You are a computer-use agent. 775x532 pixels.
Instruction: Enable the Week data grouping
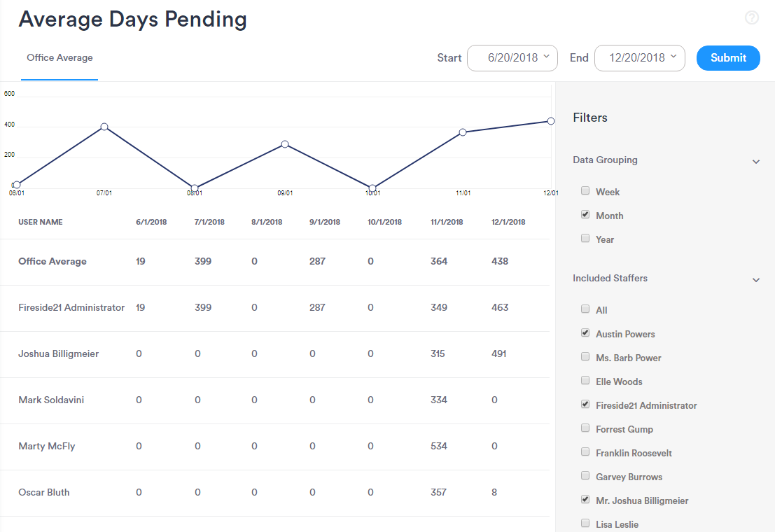(585, 190)
